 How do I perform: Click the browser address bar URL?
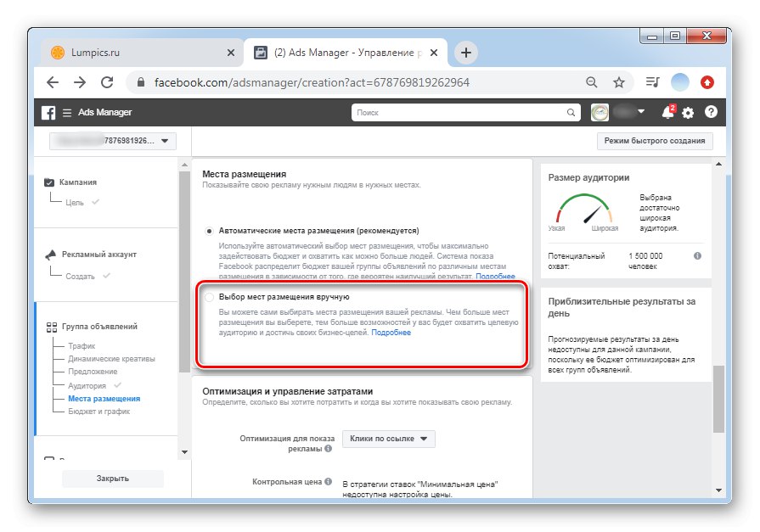312,82
